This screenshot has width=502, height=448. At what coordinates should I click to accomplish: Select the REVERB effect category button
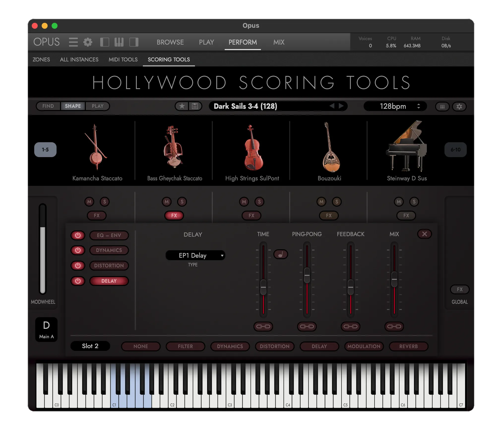408,346
